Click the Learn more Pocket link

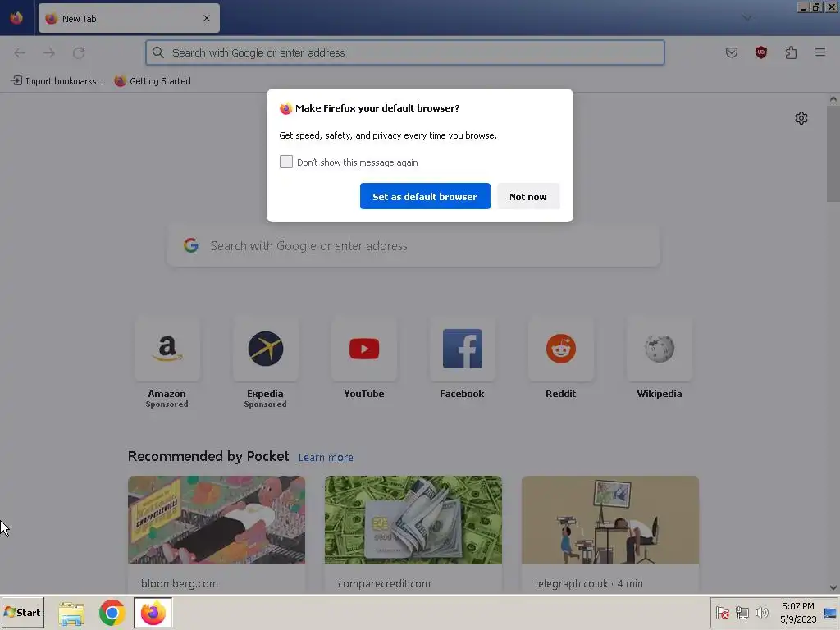tap(326, 458)
